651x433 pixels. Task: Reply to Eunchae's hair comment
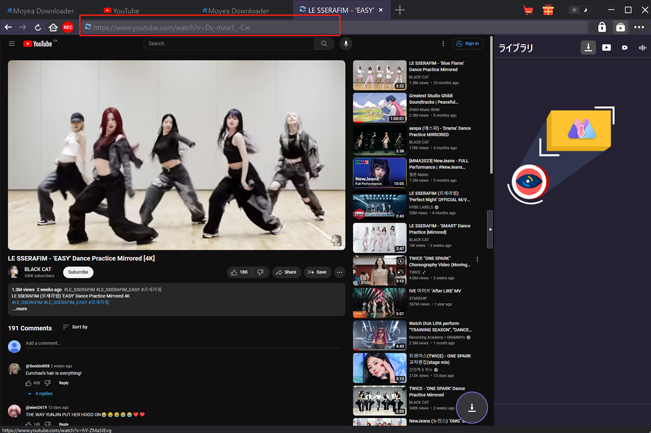[x=64, y=383]
